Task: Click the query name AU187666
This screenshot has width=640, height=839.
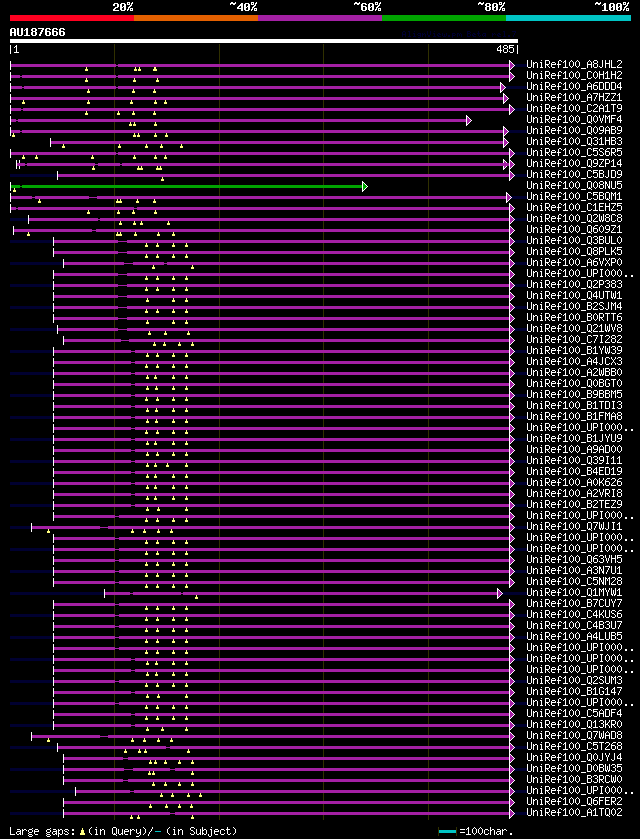Action: pos(37,32)
